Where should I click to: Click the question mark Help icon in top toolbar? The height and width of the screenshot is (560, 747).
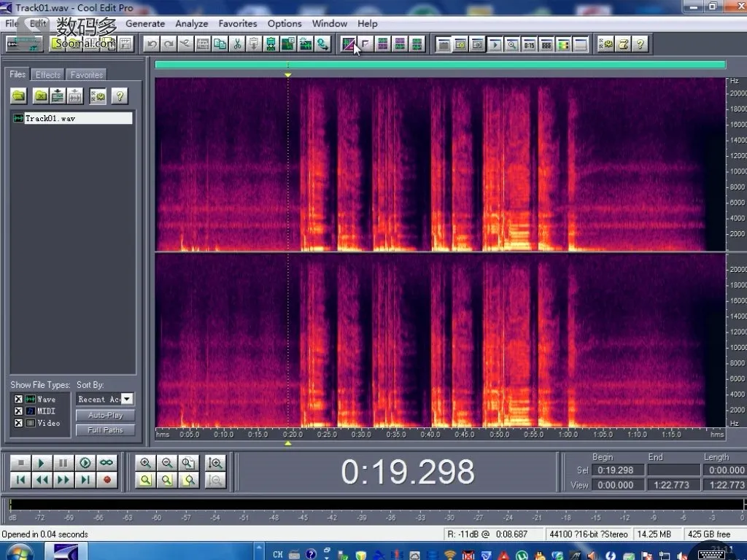(640, 44)
